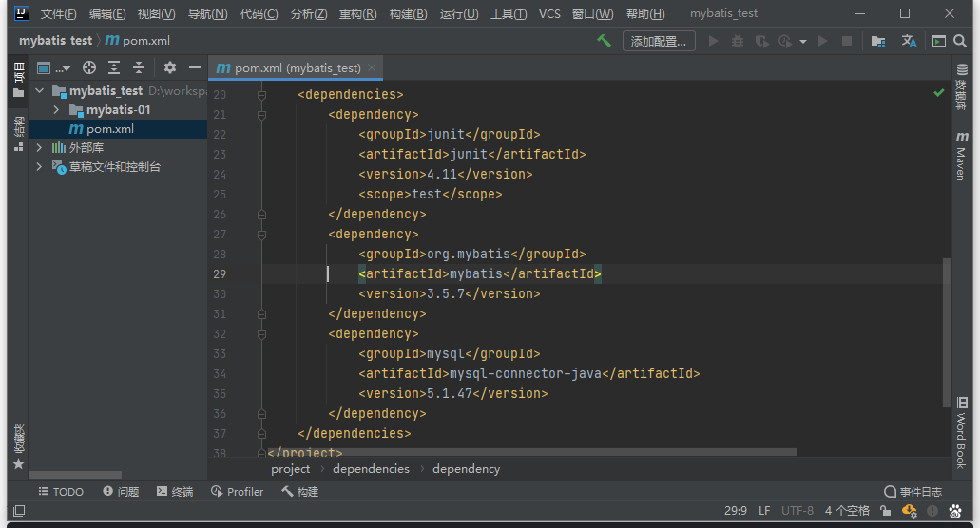Close the pom.xml editor tab
The height and width of the screenshot is (528, 980).
tap(374, 67)
